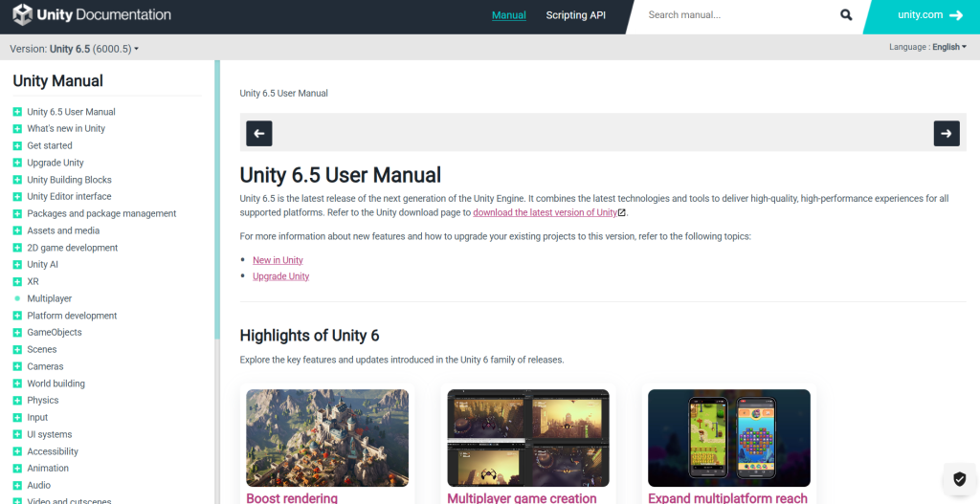The width and height of the screenshot is (980, 504).
Task: Switch to the Manual tab
Action: click(x=509, y=15)
